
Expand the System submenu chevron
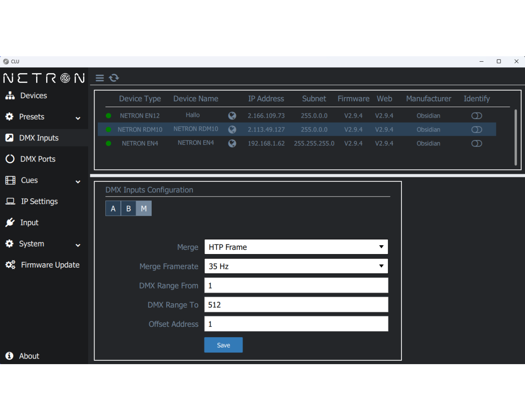[78, 245]
